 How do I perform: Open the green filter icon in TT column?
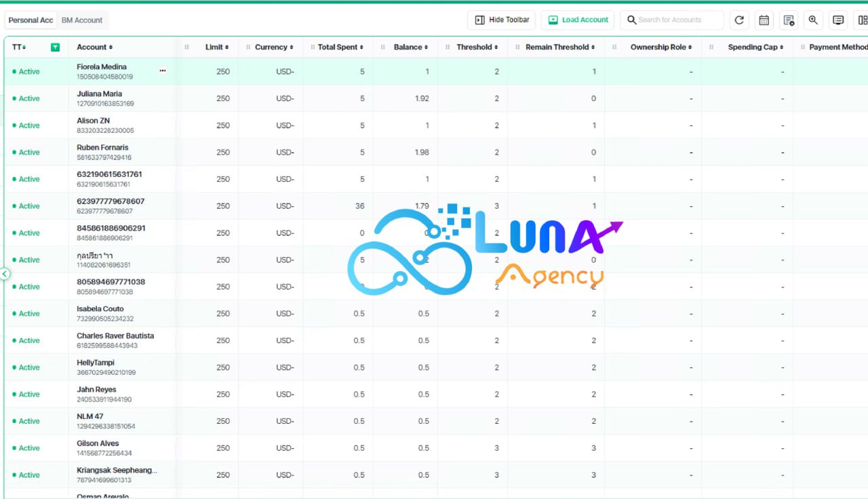pyautogui.click(x=55, y=47)
